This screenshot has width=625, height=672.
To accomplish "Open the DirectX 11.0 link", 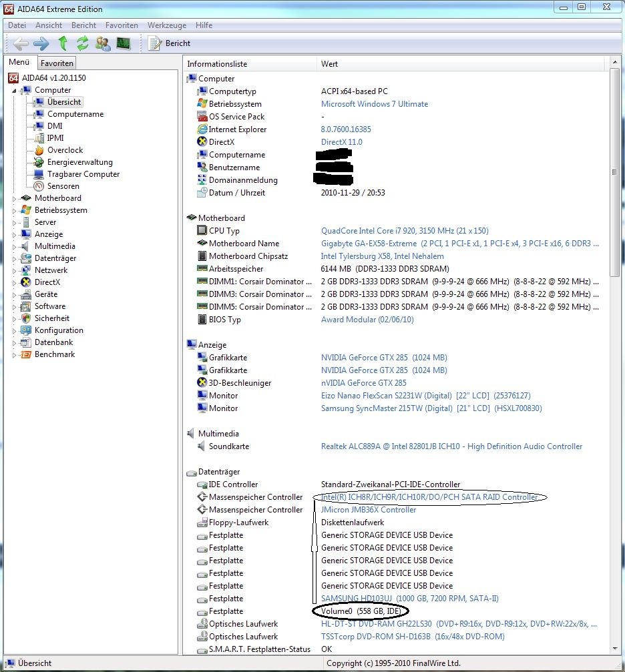I will 341,142.
